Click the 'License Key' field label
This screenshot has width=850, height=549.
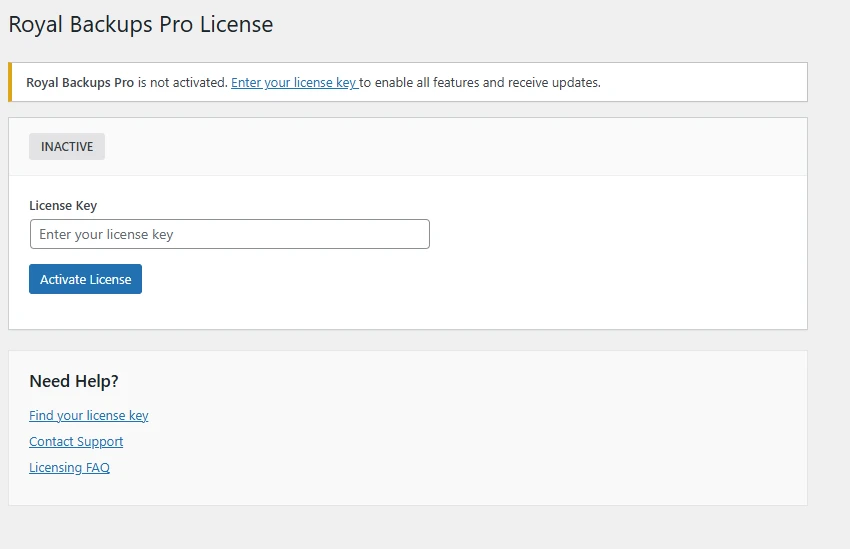click(x=63, y=205)
